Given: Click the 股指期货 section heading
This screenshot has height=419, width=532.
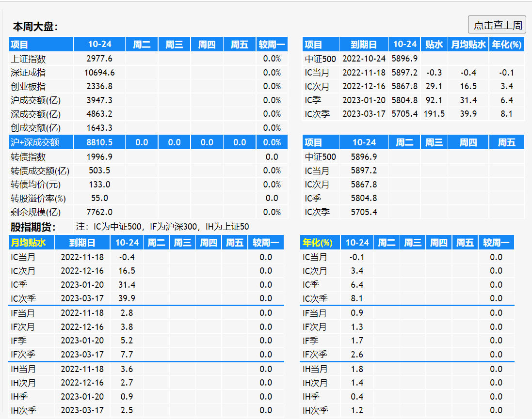Looking at the screenshot, I should tap(33, 227).
